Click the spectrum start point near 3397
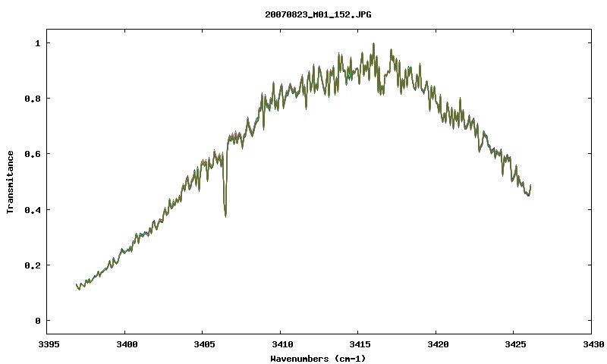The width and height of the screenshot is (607, 364). pos(77,284)
